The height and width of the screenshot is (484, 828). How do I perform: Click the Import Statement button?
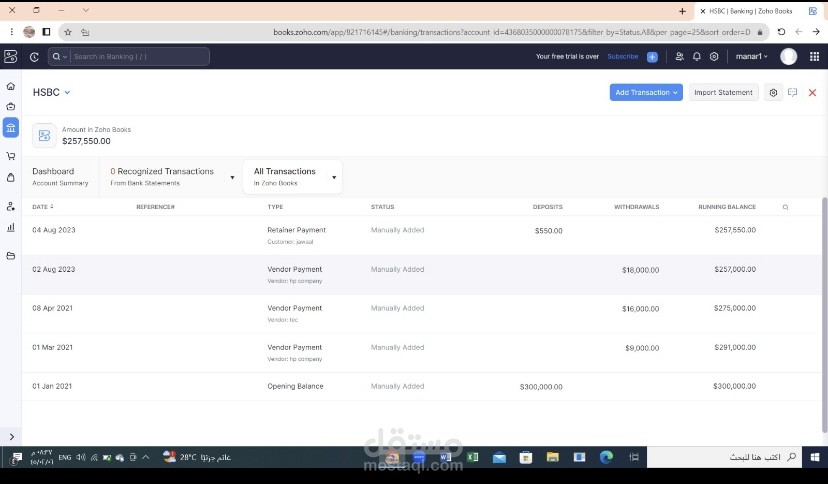click(x=723, y=92)
